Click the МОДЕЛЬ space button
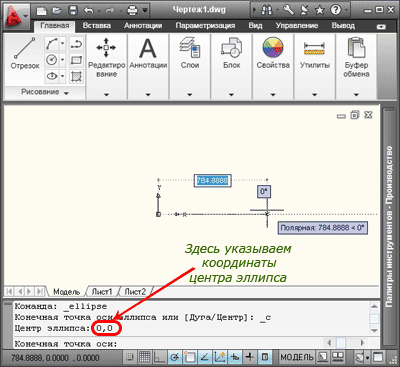Screen dimensions: 400x367 click(297, 357)
